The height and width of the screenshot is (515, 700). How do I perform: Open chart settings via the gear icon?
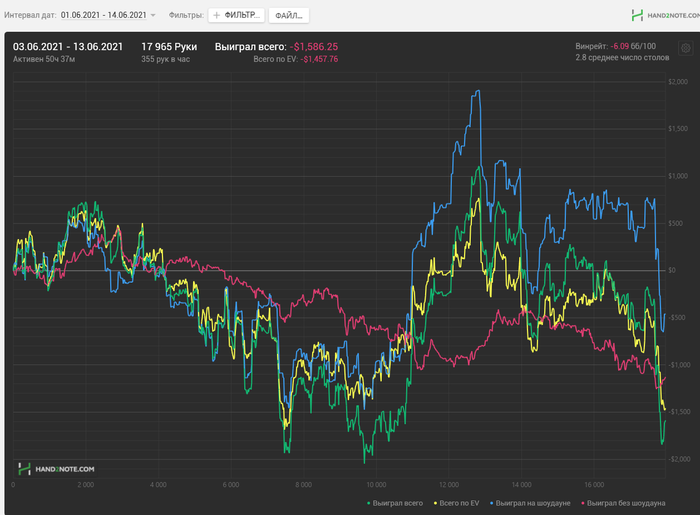[685, 46]
